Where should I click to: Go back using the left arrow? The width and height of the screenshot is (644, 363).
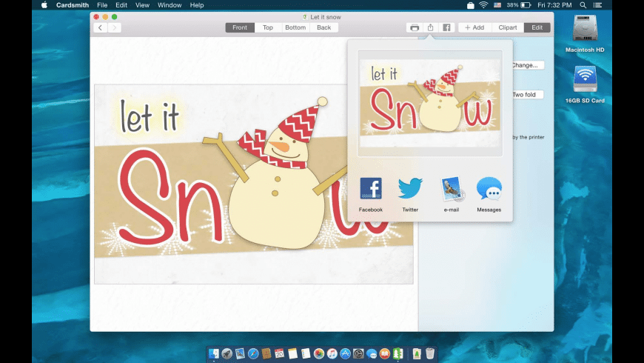click(100, 27)
